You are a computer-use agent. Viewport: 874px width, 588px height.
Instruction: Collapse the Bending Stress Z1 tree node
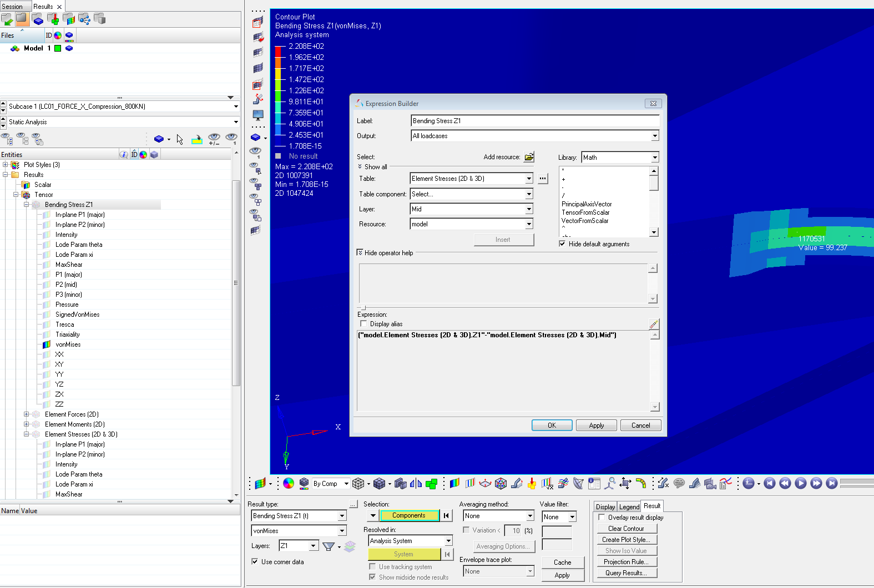coord(26,205)
